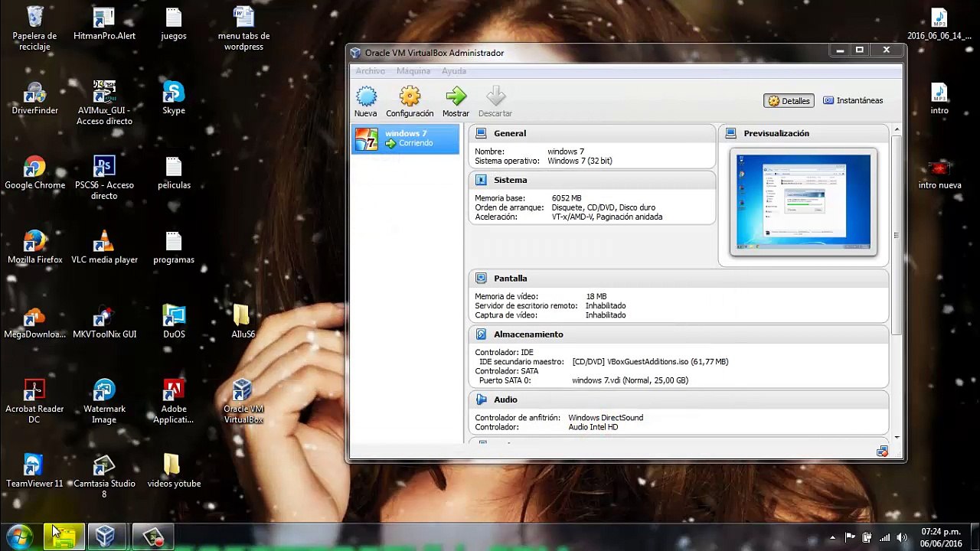The image size is (980, 551).
Task: Click the Previsualización header icon
Action: 730,133
